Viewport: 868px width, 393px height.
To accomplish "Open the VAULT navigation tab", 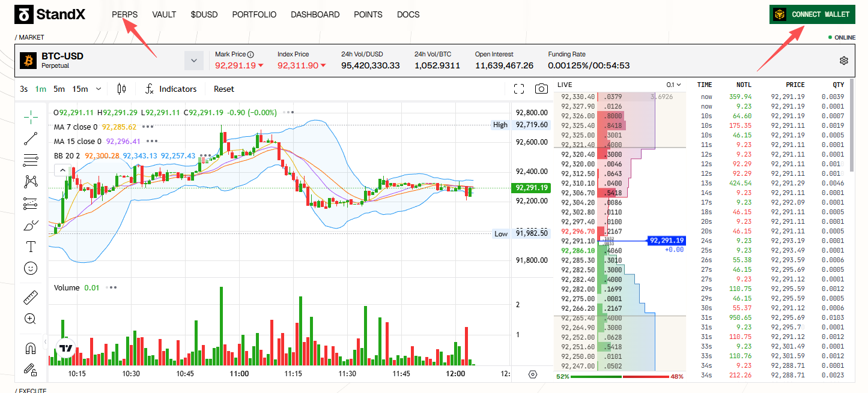I will (164, 14).
